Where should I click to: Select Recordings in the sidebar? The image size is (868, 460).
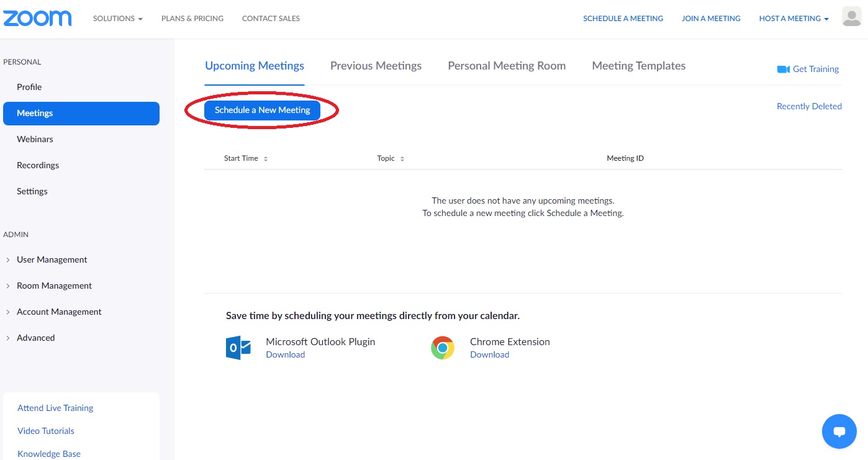(x=38, y=165)
